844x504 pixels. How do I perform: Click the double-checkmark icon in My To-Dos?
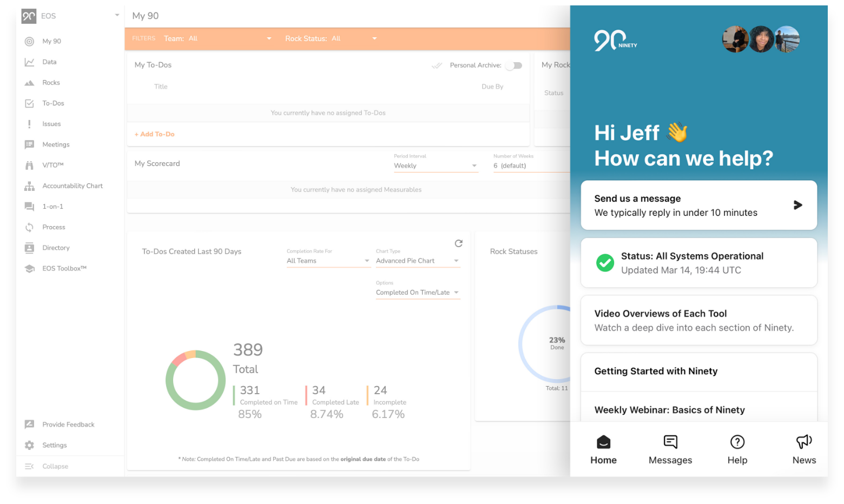tap(437, 65)
